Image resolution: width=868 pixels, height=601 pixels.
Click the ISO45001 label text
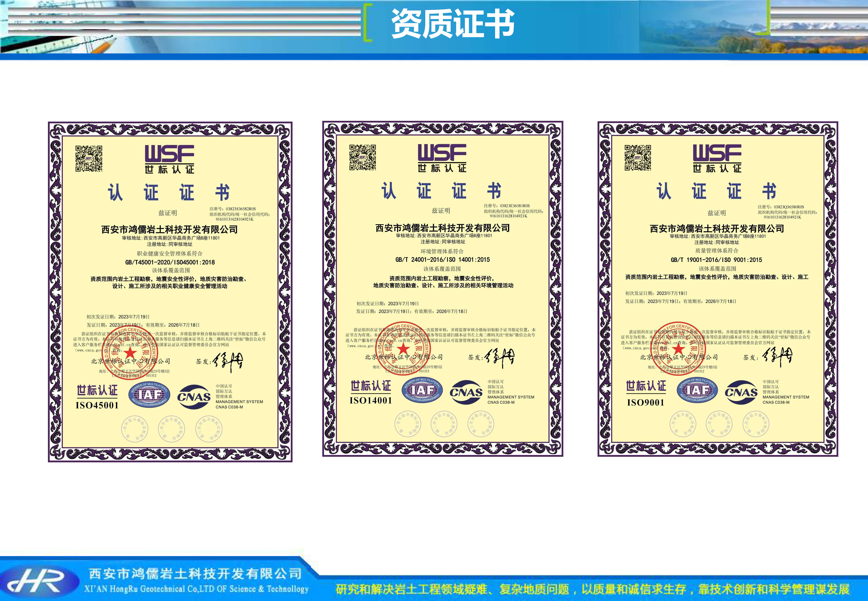tap(97, 406)
